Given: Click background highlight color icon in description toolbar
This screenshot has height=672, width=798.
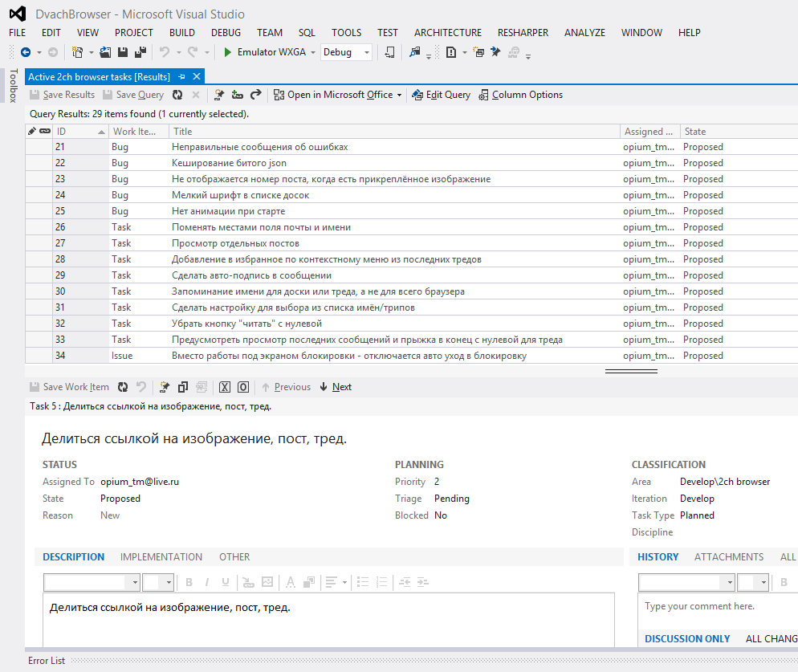Looking at the screenshot, I should pyautogui.click(x=309, y=582).
